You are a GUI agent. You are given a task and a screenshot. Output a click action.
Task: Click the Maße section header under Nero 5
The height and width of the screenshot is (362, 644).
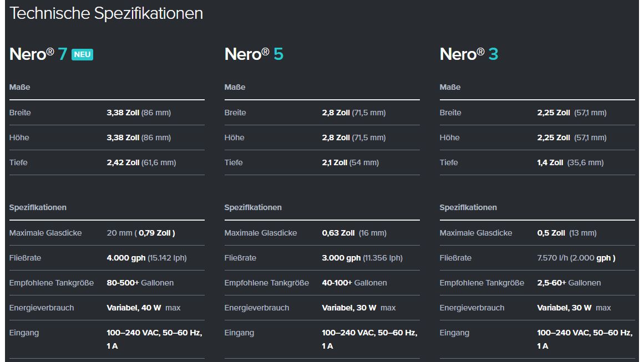234,87
